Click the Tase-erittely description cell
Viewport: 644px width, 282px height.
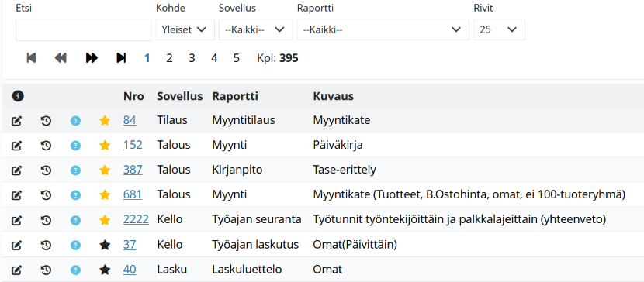[345, 170]
